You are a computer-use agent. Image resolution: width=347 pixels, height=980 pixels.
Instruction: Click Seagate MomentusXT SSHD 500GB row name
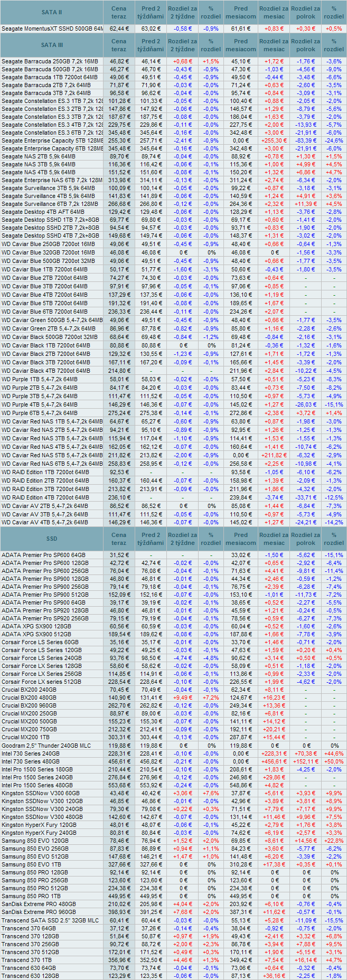point(52,29)
